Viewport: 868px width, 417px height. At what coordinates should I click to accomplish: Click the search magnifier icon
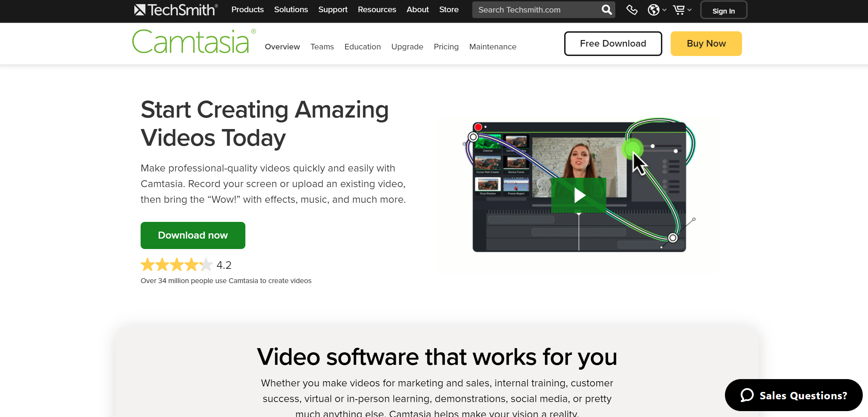point(607,9)
